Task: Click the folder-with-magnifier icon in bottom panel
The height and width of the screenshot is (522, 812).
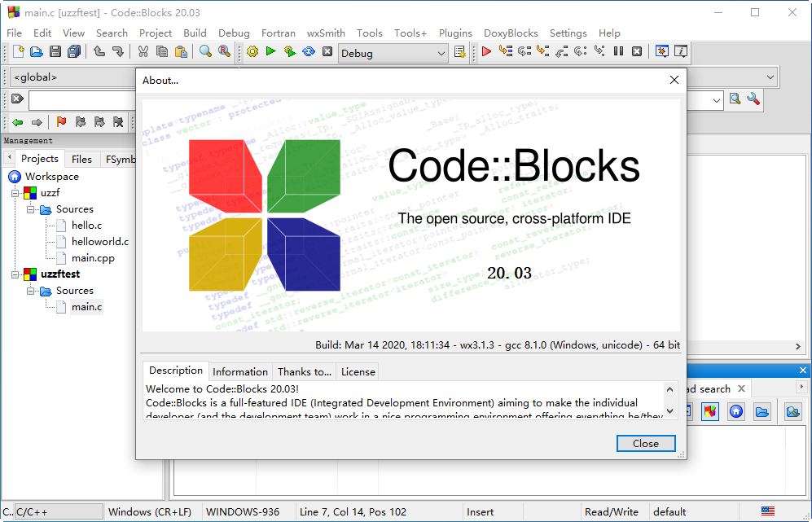Action: point(792,412)
